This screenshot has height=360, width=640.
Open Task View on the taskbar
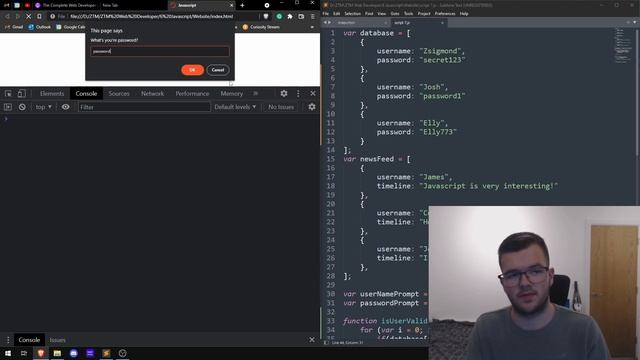pos(24,353)
